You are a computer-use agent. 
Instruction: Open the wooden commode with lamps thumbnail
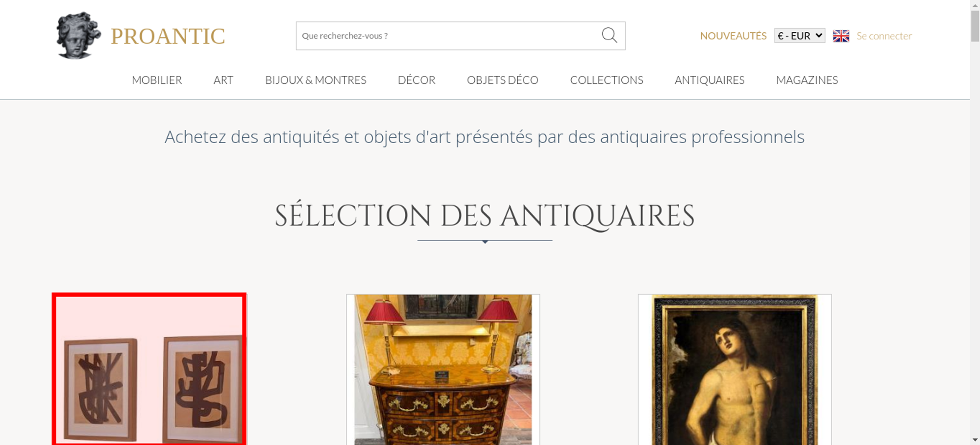[x=443, y=370]
